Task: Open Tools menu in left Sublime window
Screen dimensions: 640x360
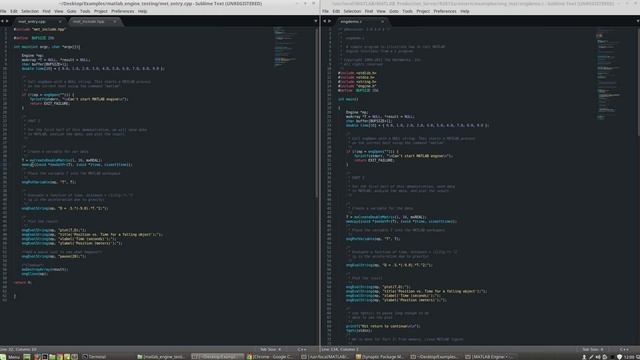Action: tap(85, 11)
